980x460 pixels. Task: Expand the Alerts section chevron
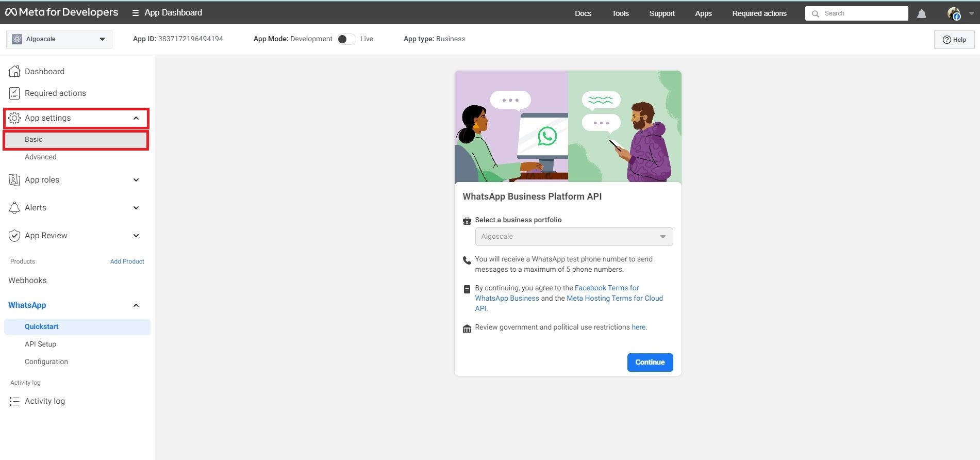[136, 208]
